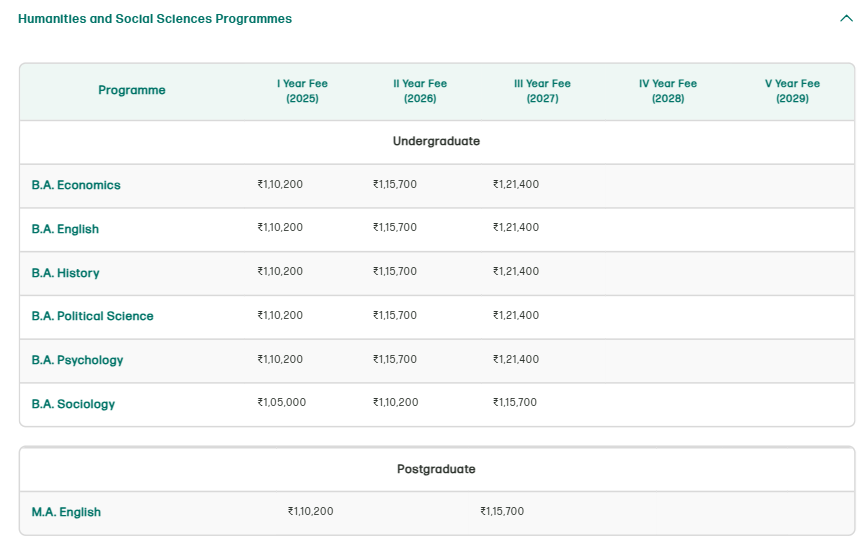Image resolution: width=868 pixels, height=546 pixels.
Task: Click the Humanities and Social Sciences Programmes heading
Action: pos(155,19)
